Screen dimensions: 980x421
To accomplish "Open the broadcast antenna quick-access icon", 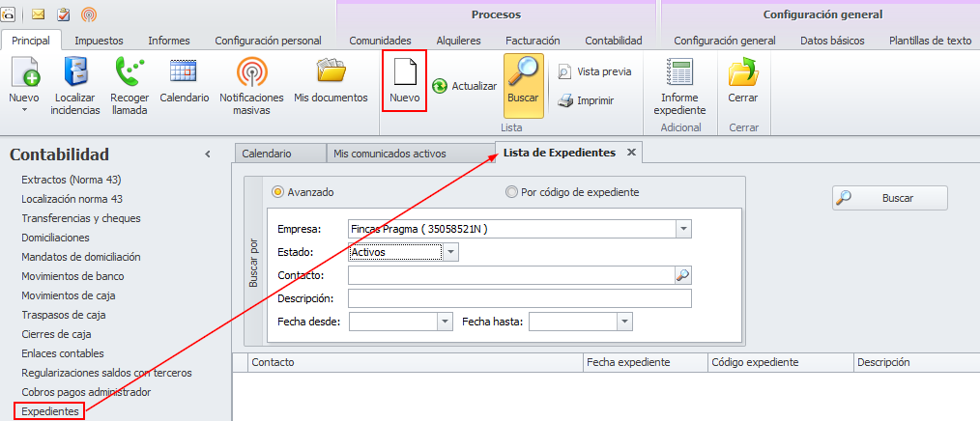I will [x=89, y=14].
